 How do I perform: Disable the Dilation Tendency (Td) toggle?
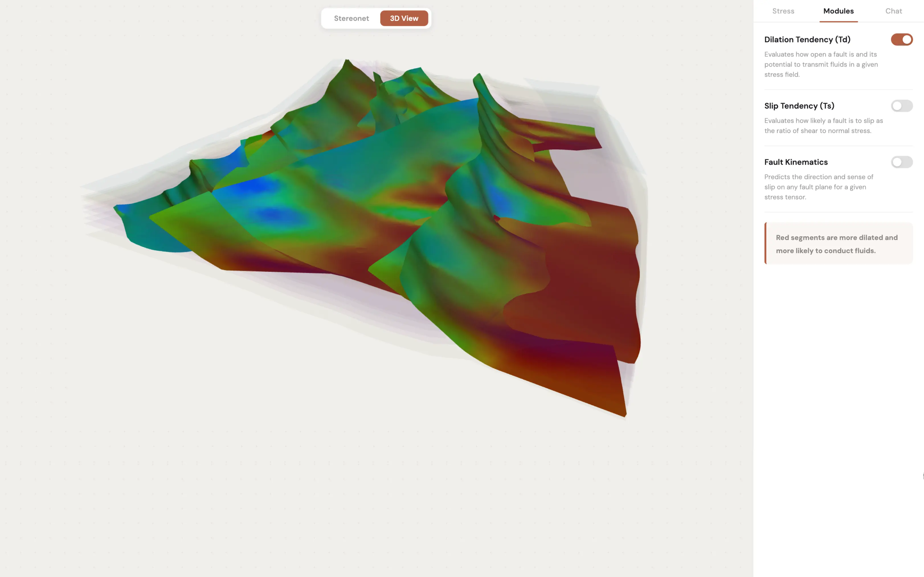point(901,40)
